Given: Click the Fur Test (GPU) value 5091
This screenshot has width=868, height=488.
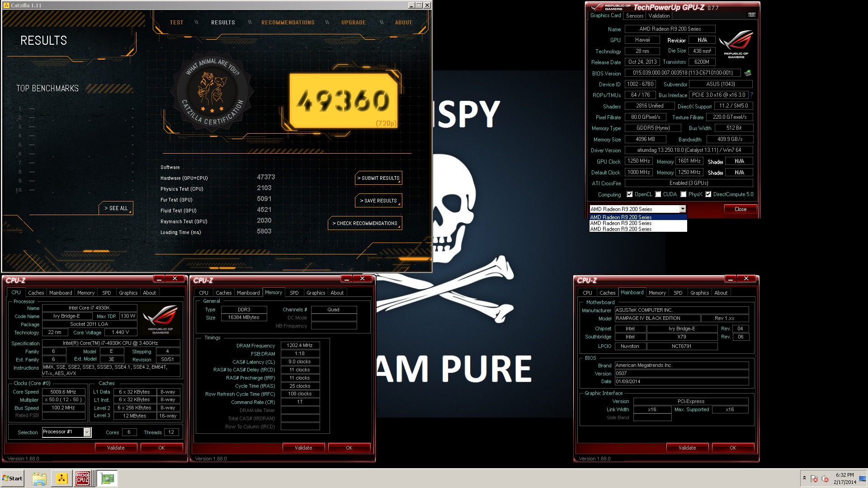Looking at the screenshot, I should [264, 199].
